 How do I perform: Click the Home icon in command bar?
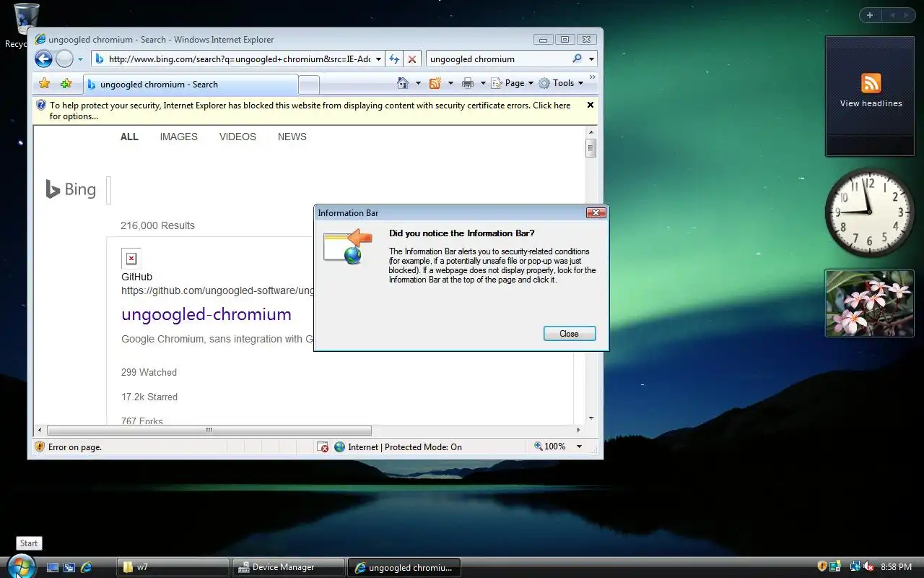[403, 83]
